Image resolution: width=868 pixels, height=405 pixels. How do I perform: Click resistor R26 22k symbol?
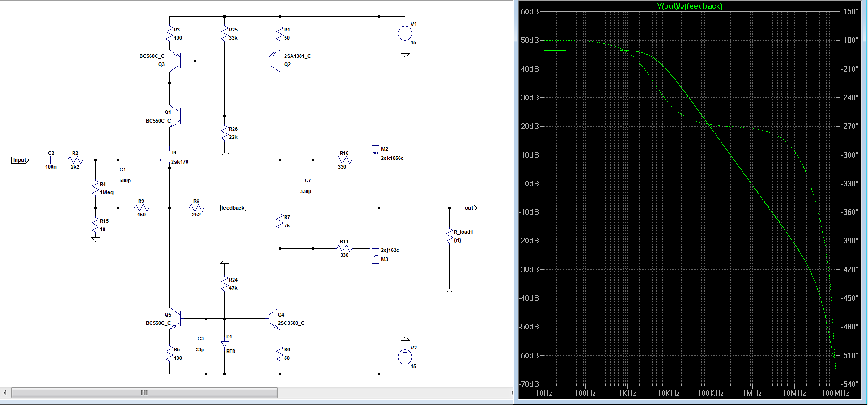pyautogui.click(x=224, y=133)
